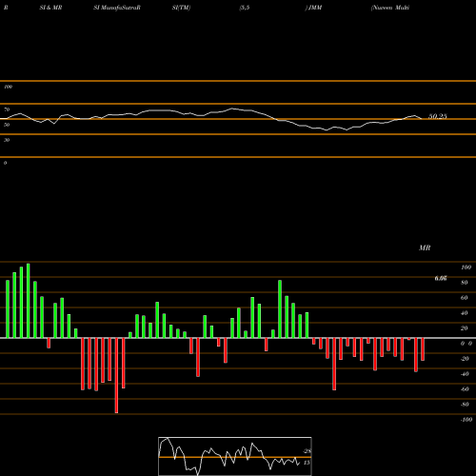Click the ') JMM' header text
The height and width of the screenshot is (476, 476).
pos(313,8)
